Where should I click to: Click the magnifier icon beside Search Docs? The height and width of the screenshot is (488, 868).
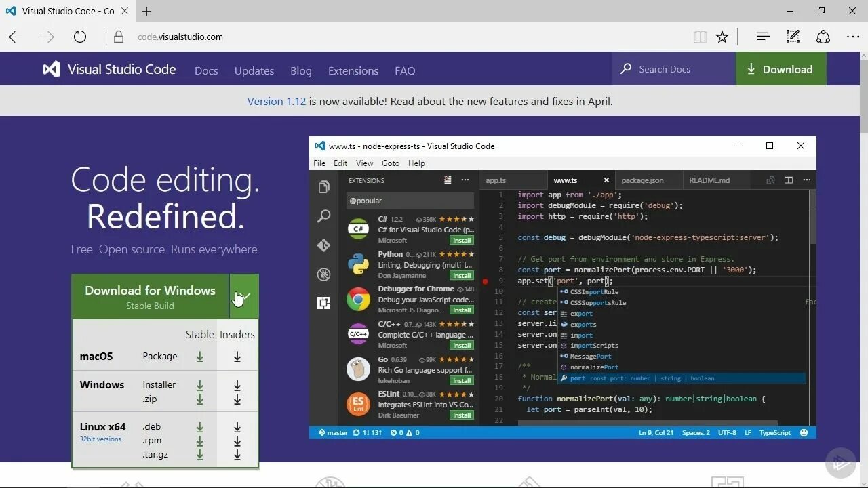[626, 68]
